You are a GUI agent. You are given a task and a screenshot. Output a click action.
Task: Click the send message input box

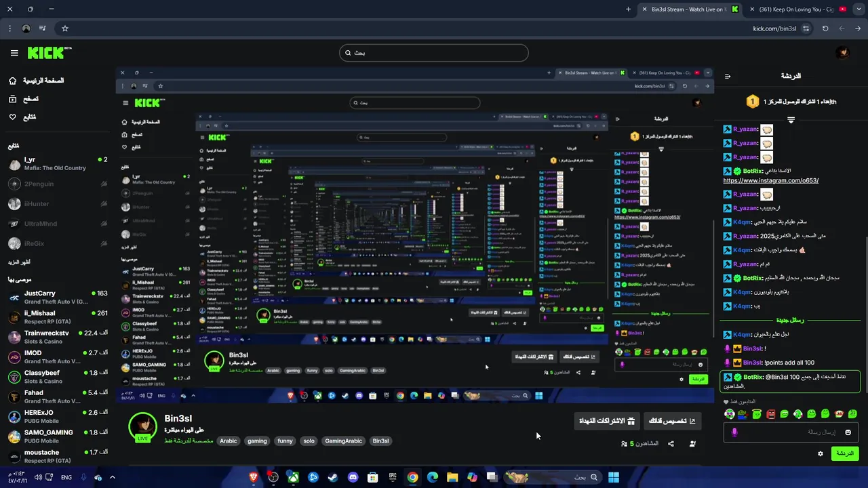click(792, 432)
